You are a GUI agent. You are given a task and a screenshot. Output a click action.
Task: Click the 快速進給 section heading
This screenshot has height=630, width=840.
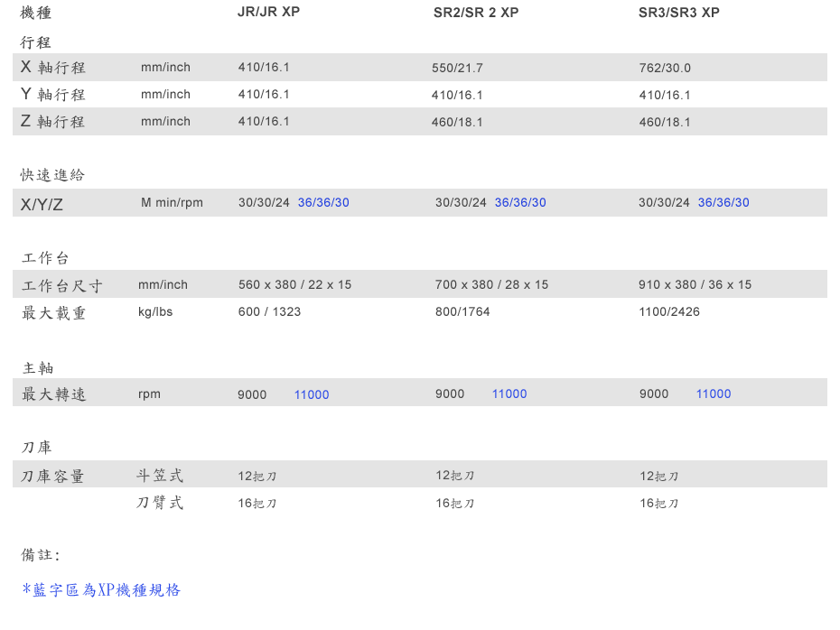coord(52,174)
